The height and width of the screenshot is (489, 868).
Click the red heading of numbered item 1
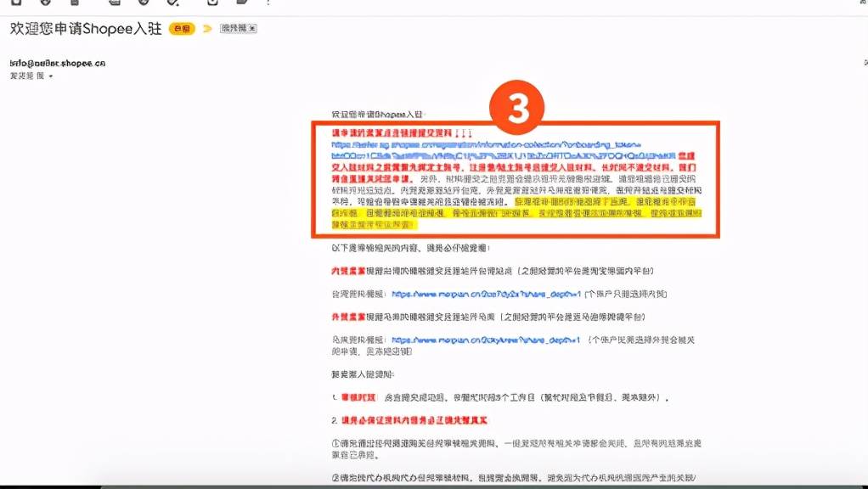[x=358, y=397]
